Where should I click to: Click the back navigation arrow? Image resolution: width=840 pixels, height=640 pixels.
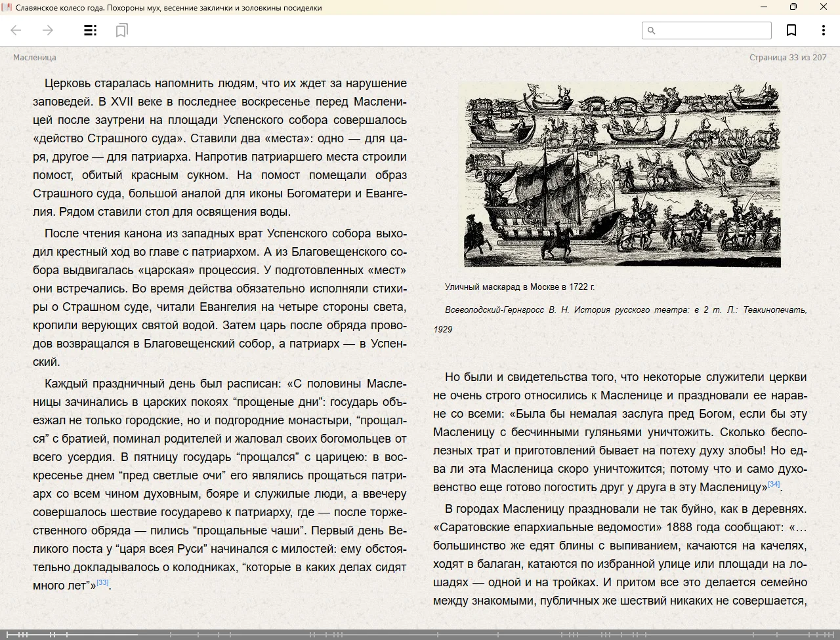[16, 30]
